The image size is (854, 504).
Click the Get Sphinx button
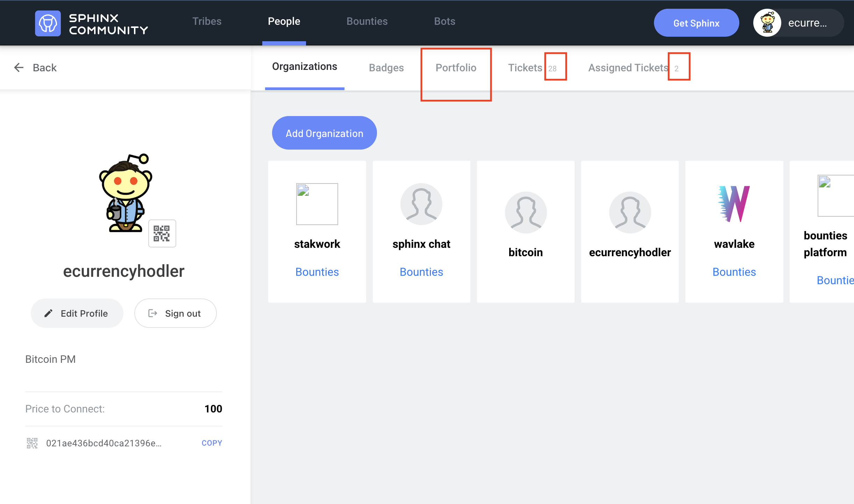click(x=696, y=22)
